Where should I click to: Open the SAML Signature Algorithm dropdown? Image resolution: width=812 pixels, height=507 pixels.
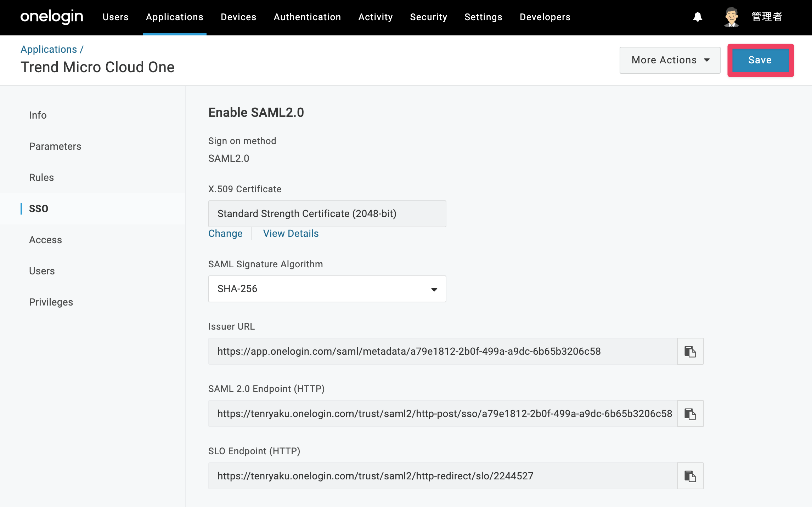tap(327, 289)
